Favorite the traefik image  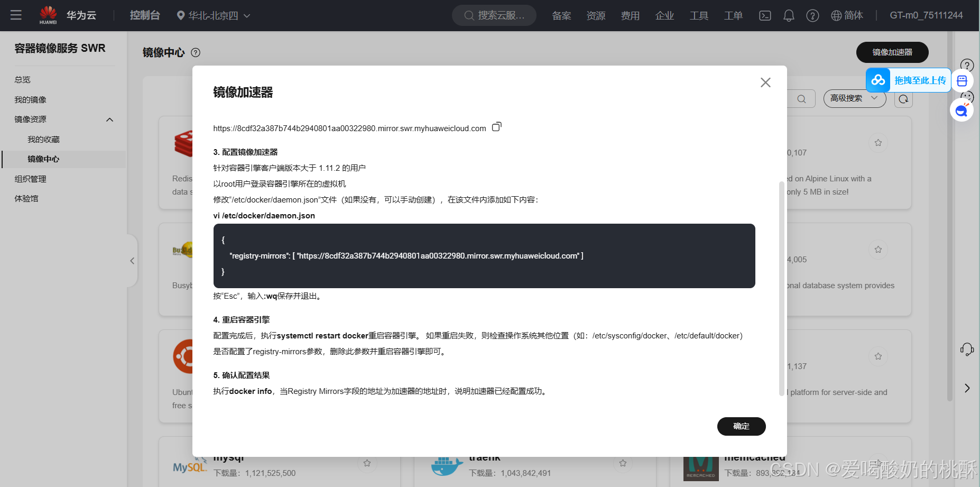tap(623, 463)
